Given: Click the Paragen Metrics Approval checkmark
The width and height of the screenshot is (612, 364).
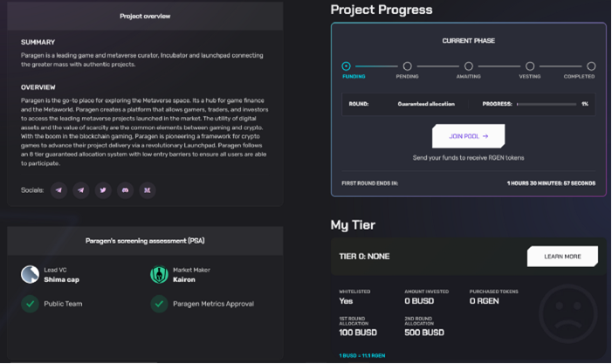Looking at the screenshot, I should tap(159, 304).
